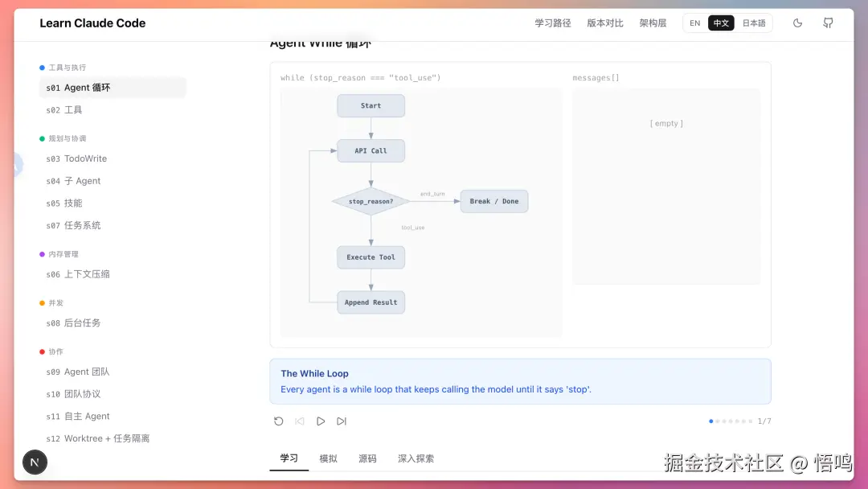The image size is (868, 489).
Task: Skip to next step icon
Action: [342, 421]
